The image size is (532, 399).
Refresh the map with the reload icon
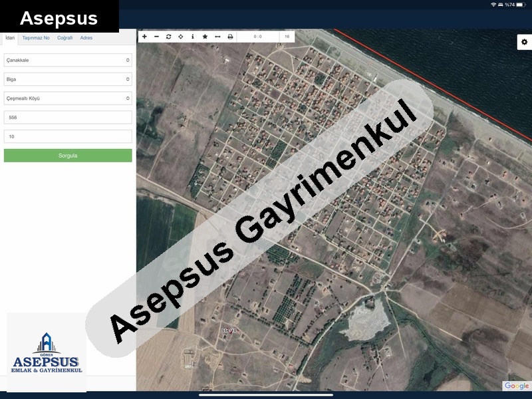point(169,37)
